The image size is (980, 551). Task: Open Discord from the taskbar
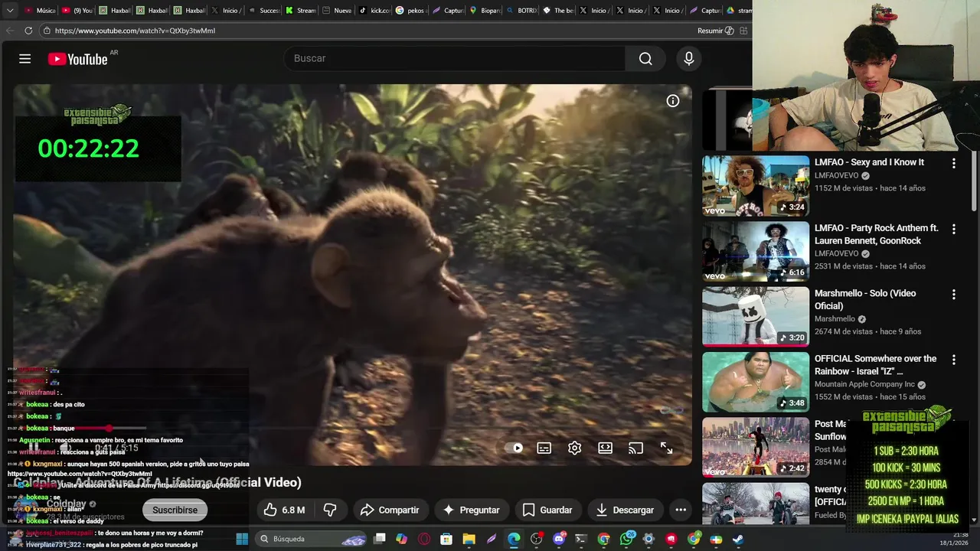tap(559, 539)
